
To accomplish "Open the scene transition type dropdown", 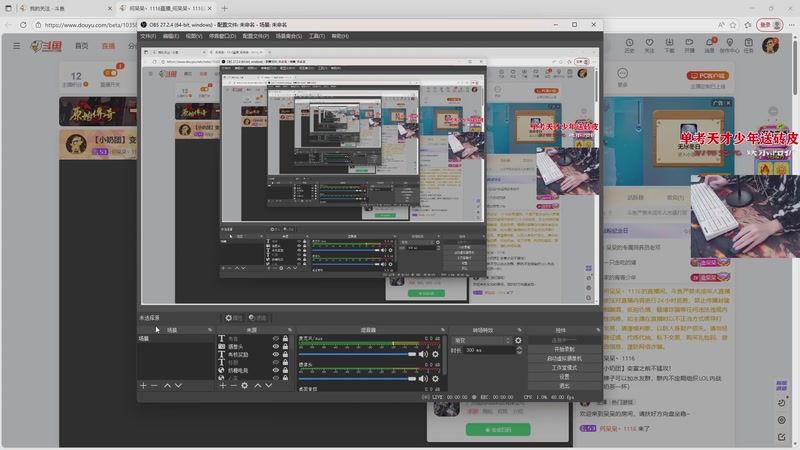I will (482, 340).
